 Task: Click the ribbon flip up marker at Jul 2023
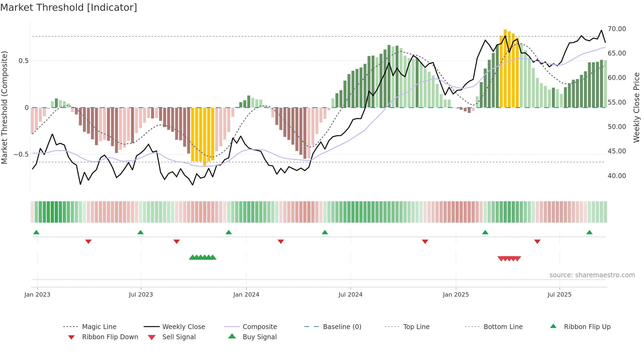click(140, 232)
